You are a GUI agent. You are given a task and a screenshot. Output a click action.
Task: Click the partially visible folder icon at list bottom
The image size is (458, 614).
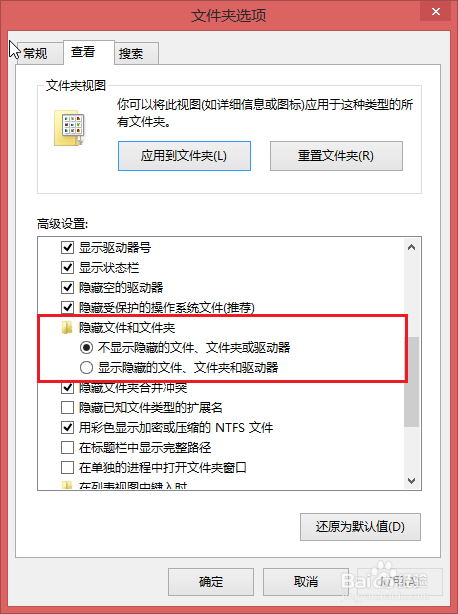(x=67, y=486)
